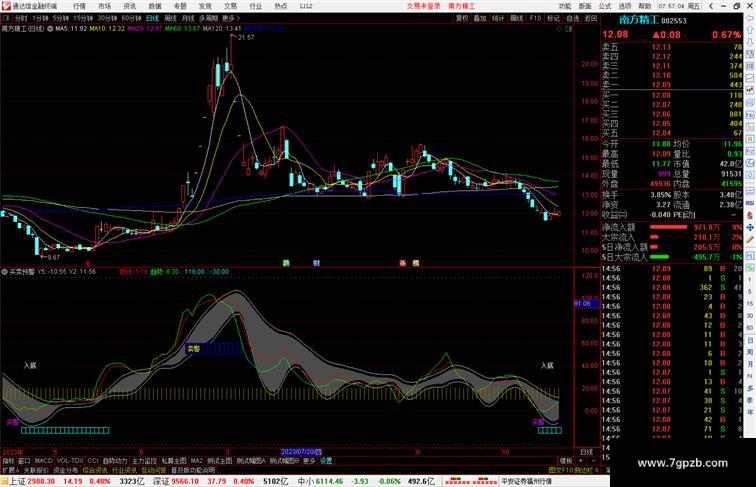
Task: Open the 数据 menu
Action: click(155, 6)
